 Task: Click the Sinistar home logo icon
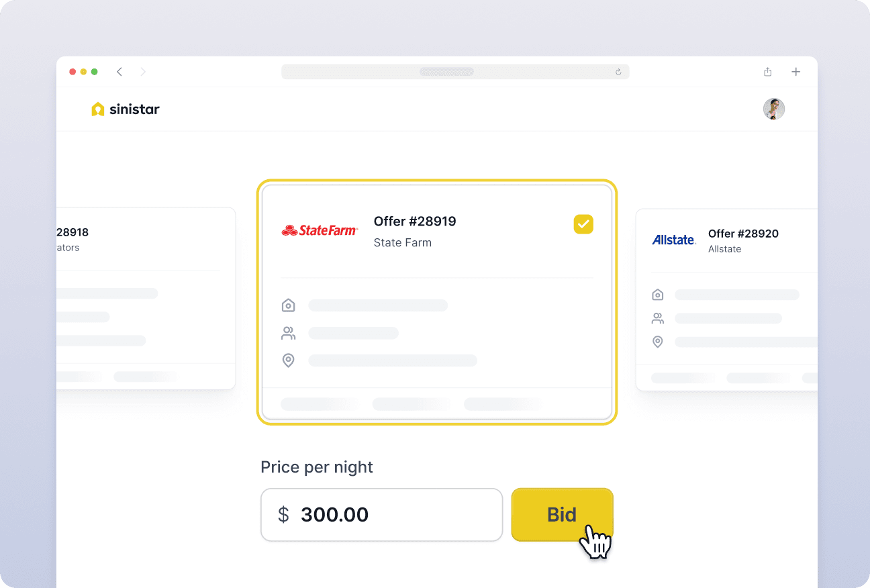tap(98, 109)
